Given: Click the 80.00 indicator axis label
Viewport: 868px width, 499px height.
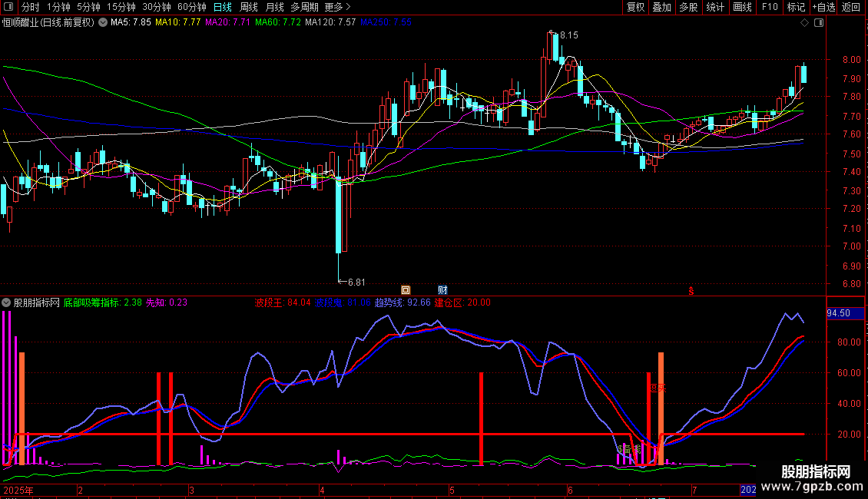Looking at the screenshot, I should pos(849,342).
